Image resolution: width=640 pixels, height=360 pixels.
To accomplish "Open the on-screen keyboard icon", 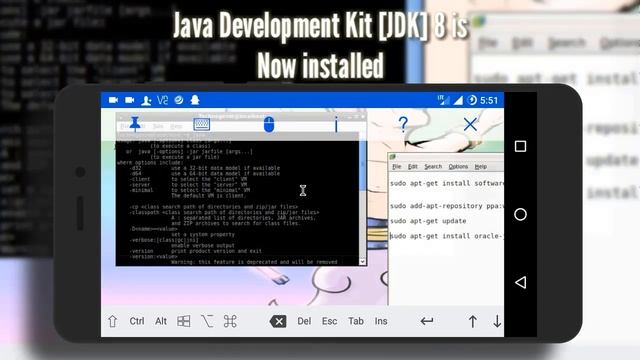I will click(x=202, y=124).
